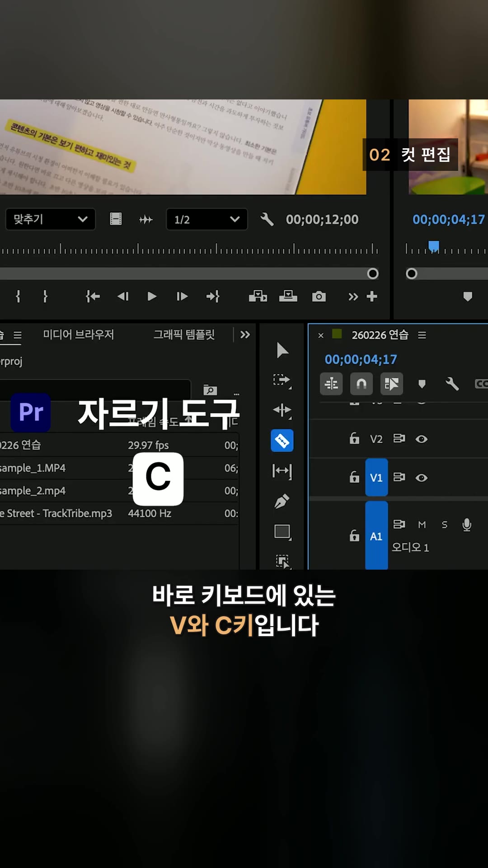Select the 260226 연습 sequence tab
488x868 pixels.
pos(380,335)
